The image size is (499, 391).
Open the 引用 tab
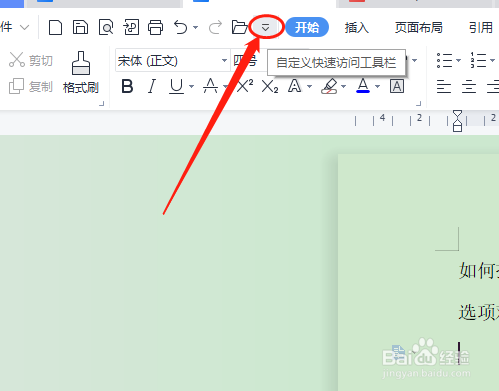[x=480, y=27]
